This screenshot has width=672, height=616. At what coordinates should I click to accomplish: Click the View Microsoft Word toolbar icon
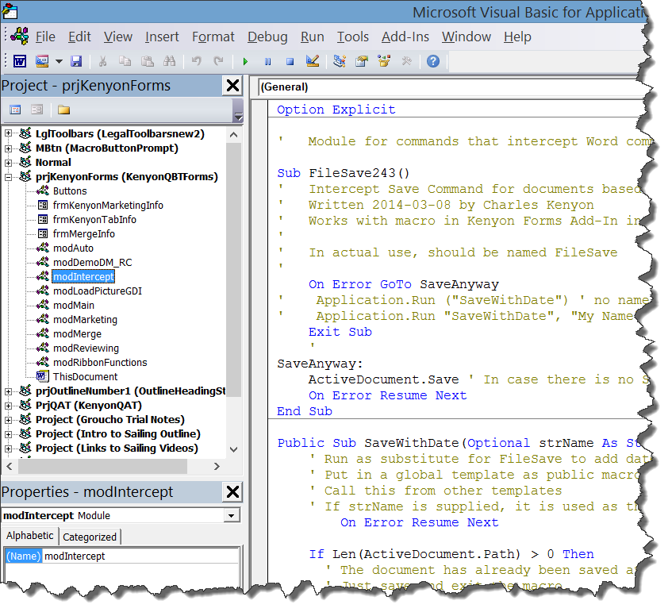(20, 61)
